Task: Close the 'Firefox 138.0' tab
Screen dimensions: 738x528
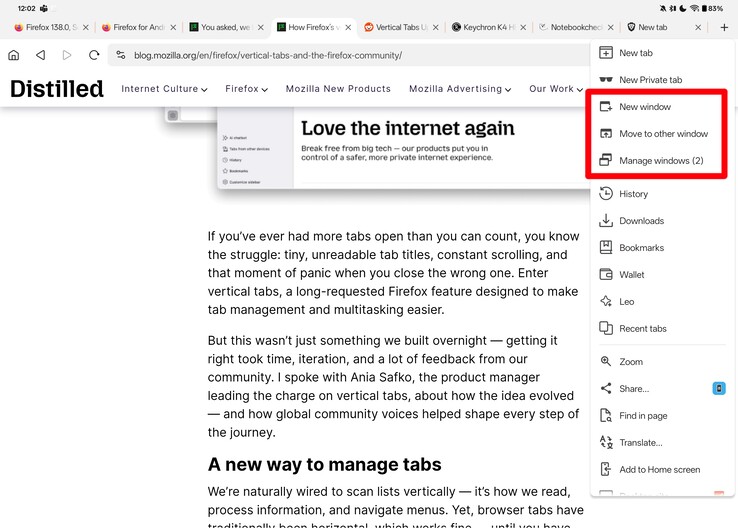Action: coord(86,27)
